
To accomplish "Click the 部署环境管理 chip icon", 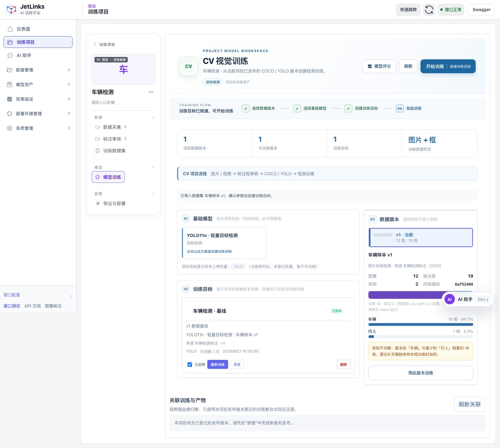I will (x=10, y=114).
